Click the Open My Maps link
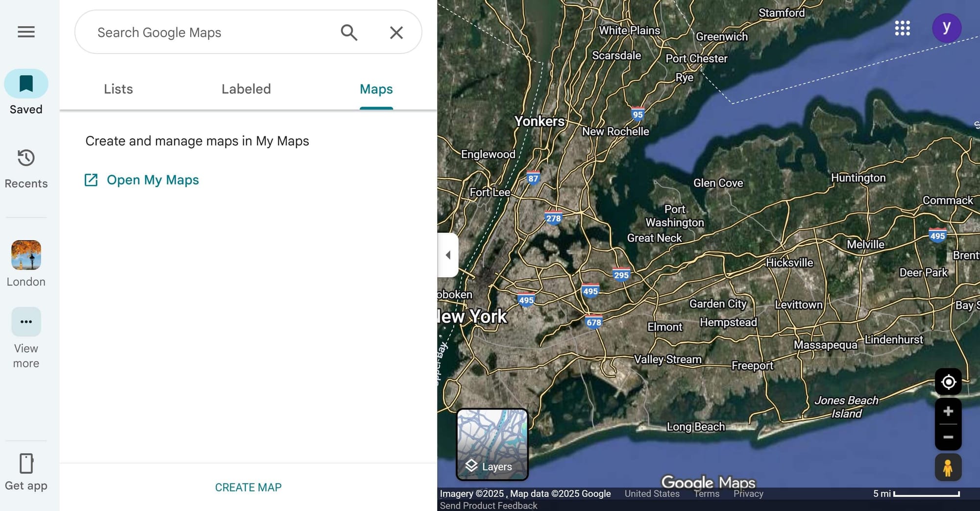The image size is (980, 511). click(152, 180)
